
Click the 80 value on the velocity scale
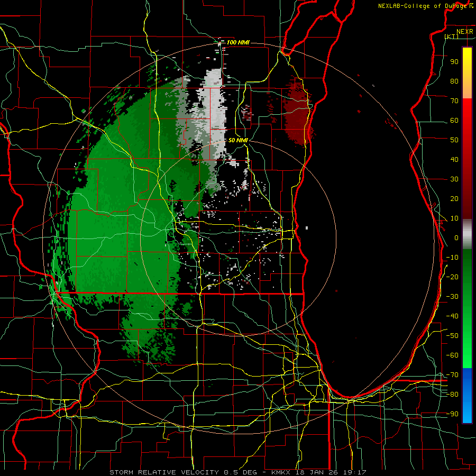click(454, 81)
